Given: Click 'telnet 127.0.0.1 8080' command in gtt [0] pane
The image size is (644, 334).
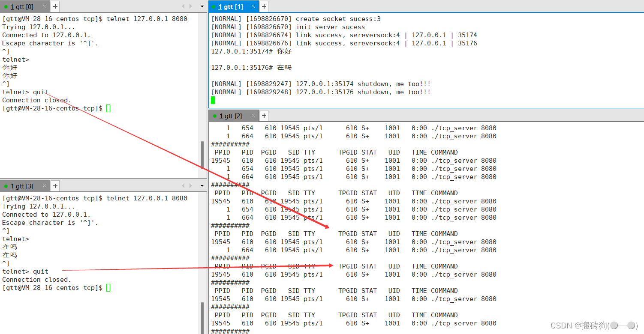Looking at the screenshot, I should [147, 19].
